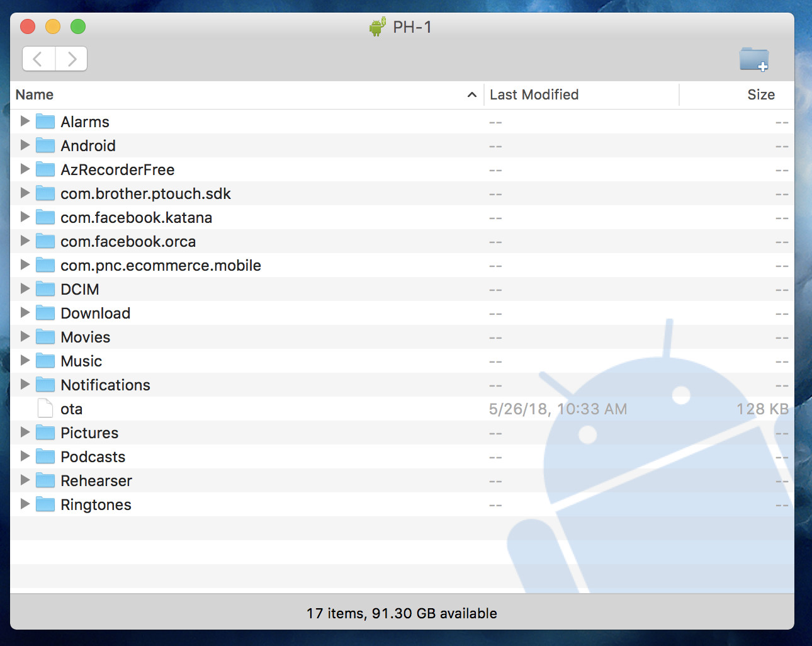Click the 128 KB size value

(x=762, y=409)
